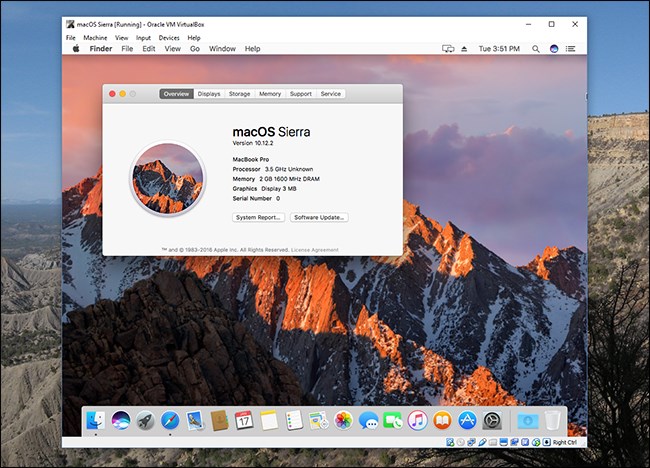Open Spotlight search magnifier in menu bar
The width and height of the screenshot is (650, 468).
coord(536,49)
